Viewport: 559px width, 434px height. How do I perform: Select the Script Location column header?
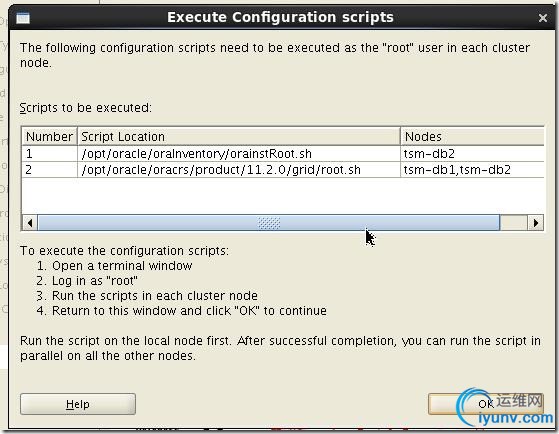239,137
